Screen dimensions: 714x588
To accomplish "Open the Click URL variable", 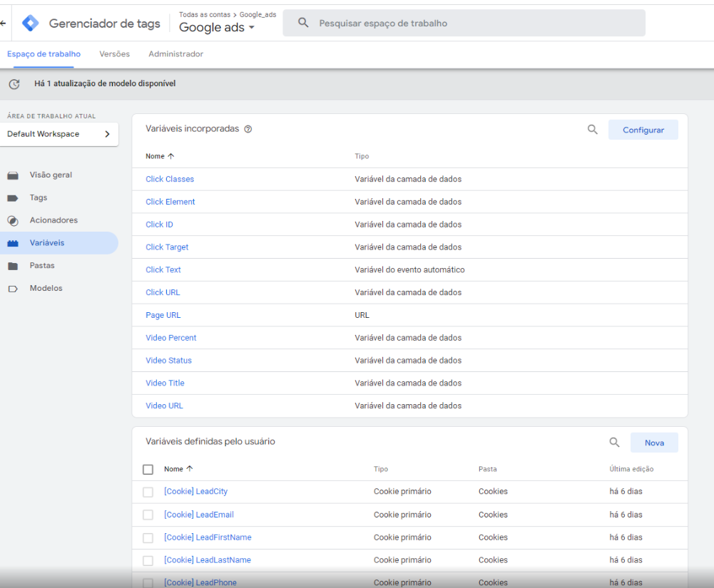I will tap(163, 292).
